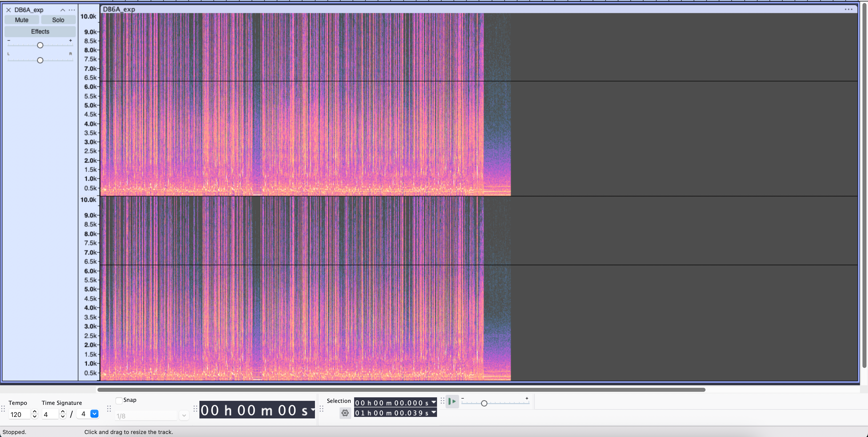Solo the DB6A_exp track

coord(58,20)
